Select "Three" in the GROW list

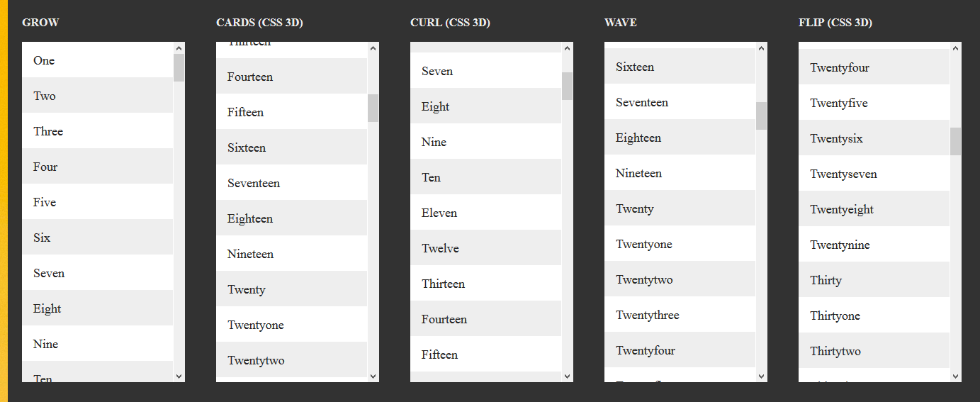click(98, 131)
